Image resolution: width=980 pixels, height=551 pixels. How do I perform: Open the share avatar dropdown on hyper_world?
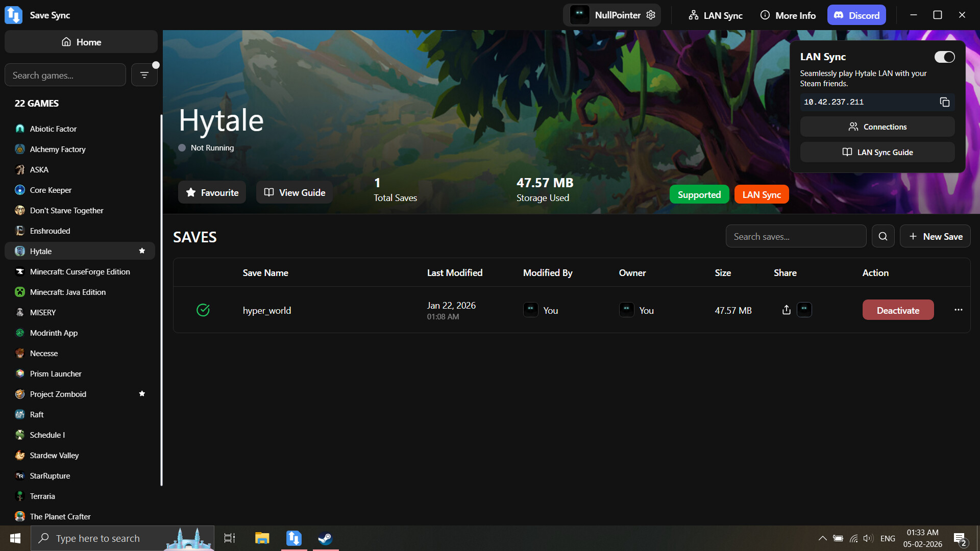[804, 310]
